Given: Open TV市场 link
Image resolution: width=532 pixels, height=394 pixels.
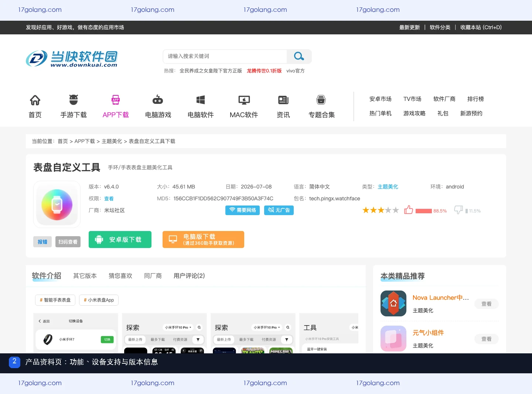Looking at the screenshot, I should coord(412,99).
